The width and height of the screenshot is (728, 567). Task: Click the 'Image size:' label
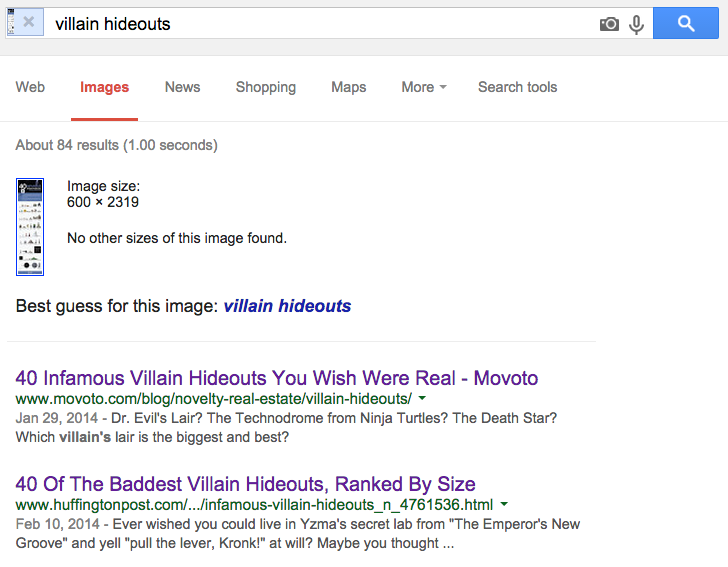pyautogui.click(x=104, y=186)
